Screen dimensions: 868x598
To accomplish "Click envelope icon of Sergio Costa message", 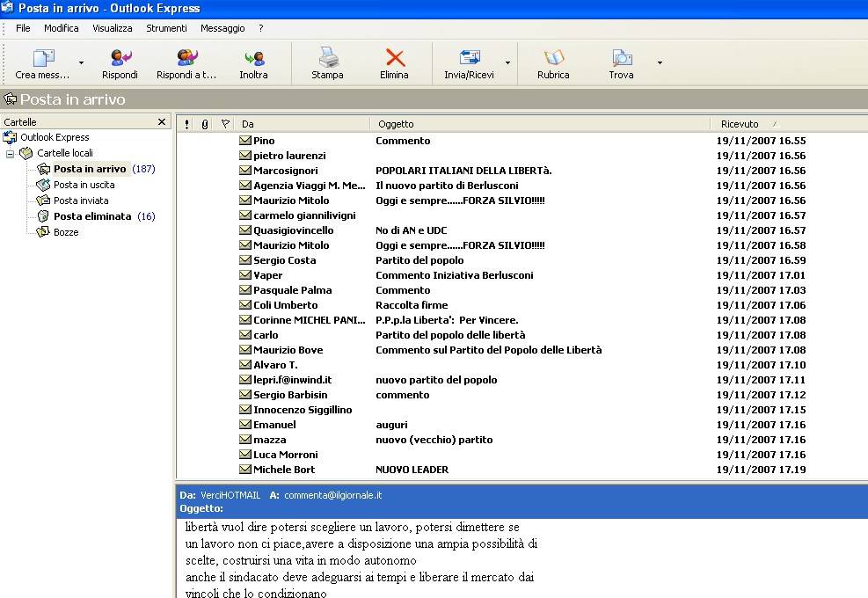I will (245, 260).
